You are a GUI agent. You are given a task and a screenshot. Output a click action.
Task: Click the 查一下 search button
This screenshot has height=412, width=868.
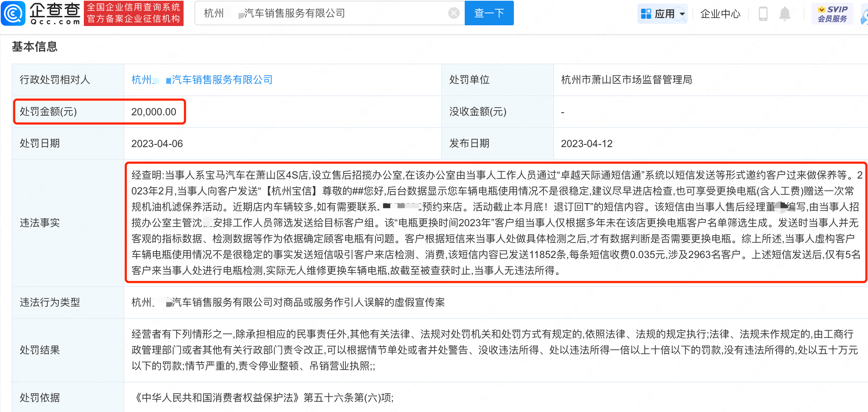click(489, 13)
